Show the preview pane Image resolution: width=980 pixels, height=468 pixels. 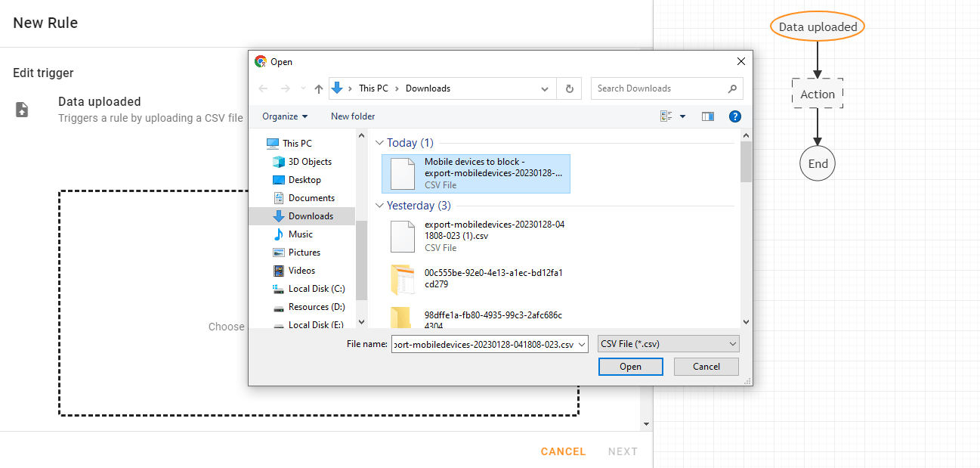[708, 116]
